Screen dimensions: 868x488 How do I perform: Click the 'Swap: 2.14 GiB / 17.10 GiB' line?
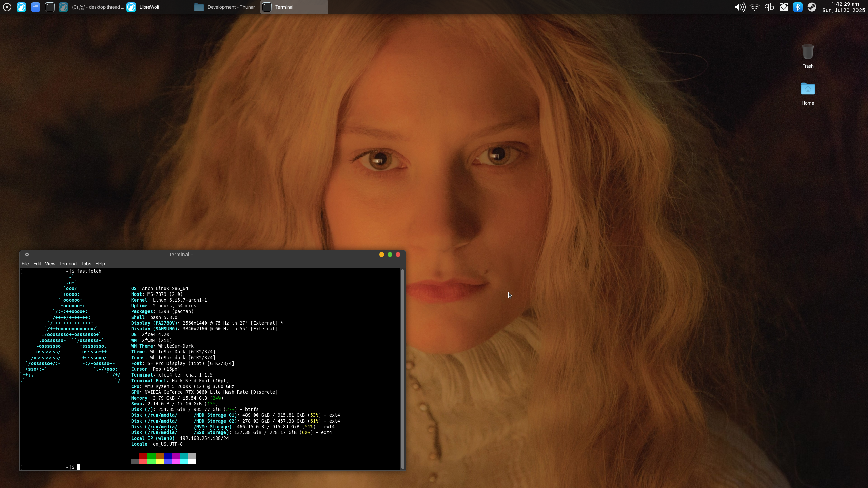[x=175, y=404]
